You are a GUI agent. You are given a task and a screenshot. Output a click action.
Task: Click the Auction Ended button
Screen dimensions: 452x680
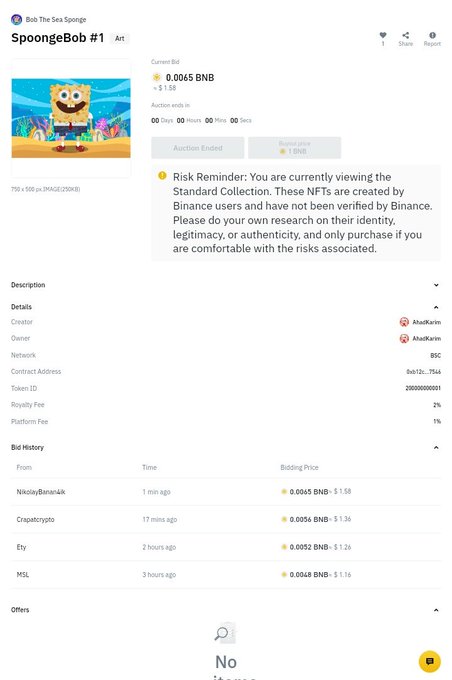(x=198, y=148)
